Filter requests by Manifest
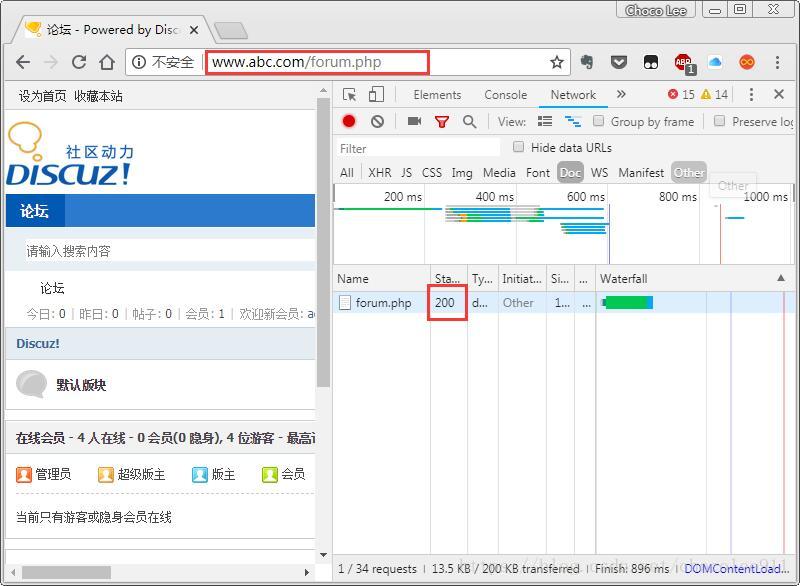 (641, 173)
